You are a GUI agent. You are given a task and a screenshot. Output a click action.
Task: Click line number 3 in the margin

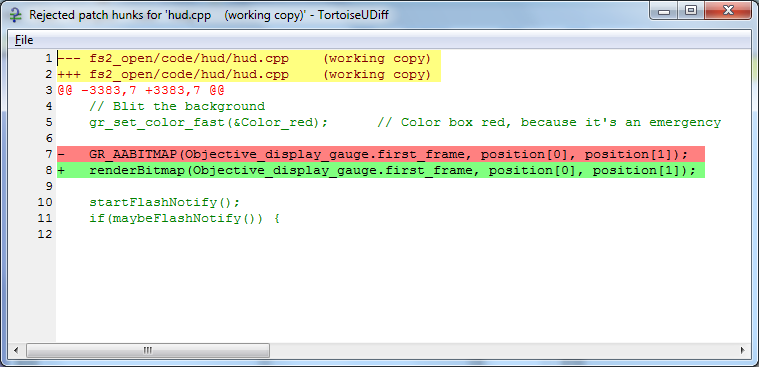tap(48, 91)
